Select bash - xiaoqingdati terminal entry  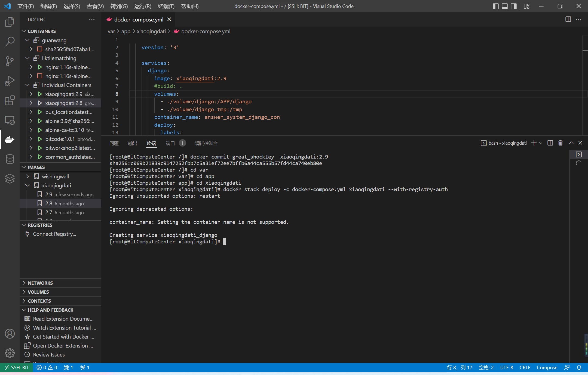[504, 143]
